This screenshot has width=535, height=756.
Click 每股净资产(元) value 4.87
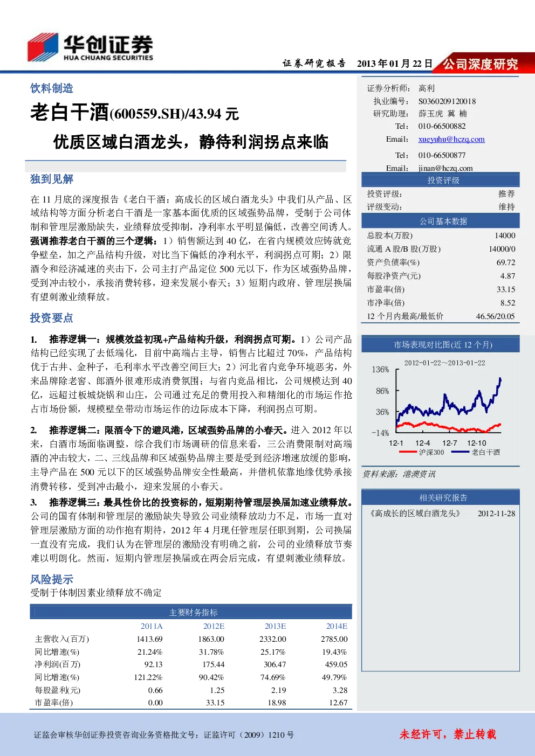click(x=508, y=276)
